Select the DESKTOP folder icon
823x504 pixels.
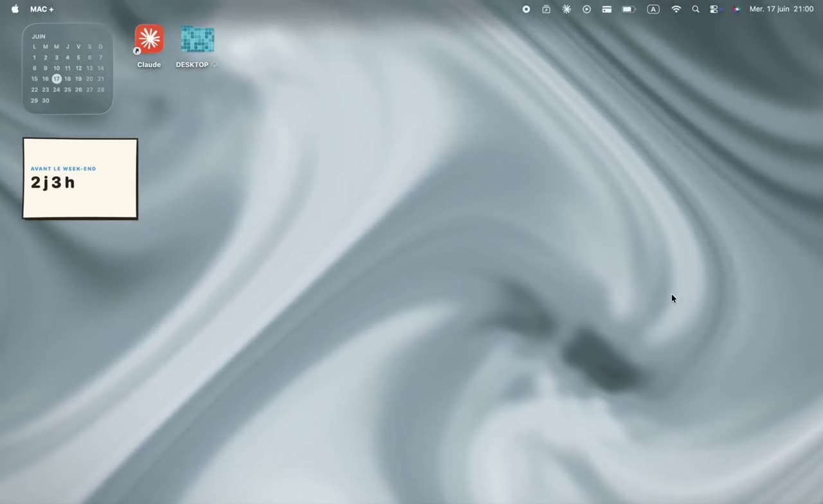point(197,39)
